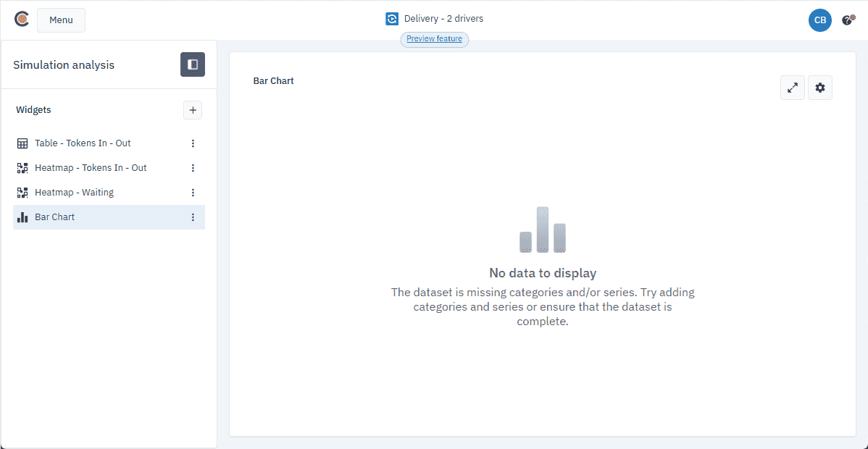The height and width of the screenshot is (449, 868).
Task: Select Bar Chart widget in list
Action: 109,217
